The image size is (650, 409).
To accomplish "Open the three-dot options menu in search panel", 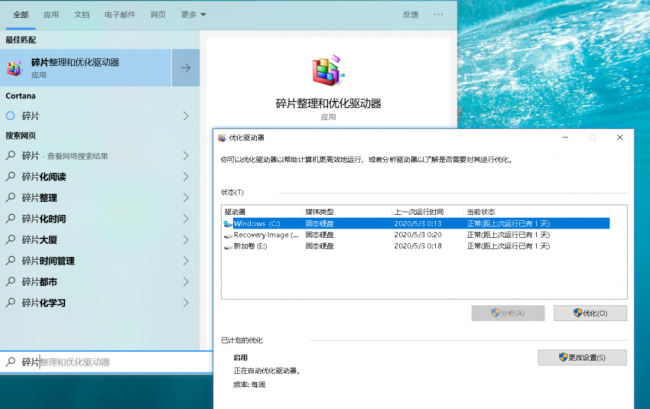I will point(438,15).
